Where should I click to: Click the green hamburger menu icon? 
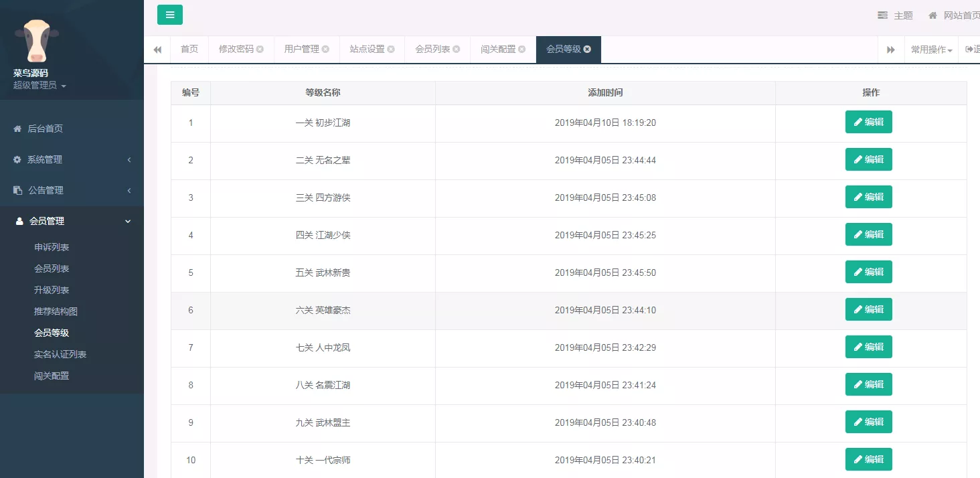(169, 14)
